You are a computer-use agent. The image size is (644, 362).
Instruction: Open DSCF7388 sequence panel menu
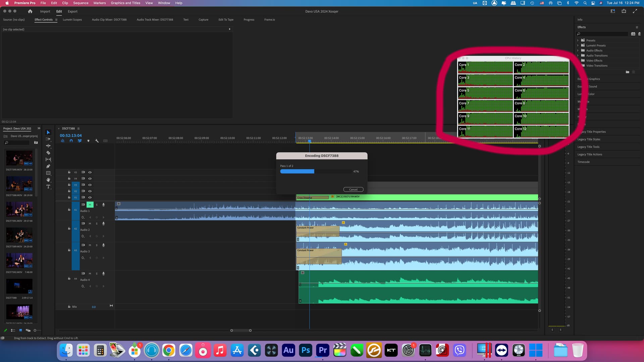tap(78, 128)
